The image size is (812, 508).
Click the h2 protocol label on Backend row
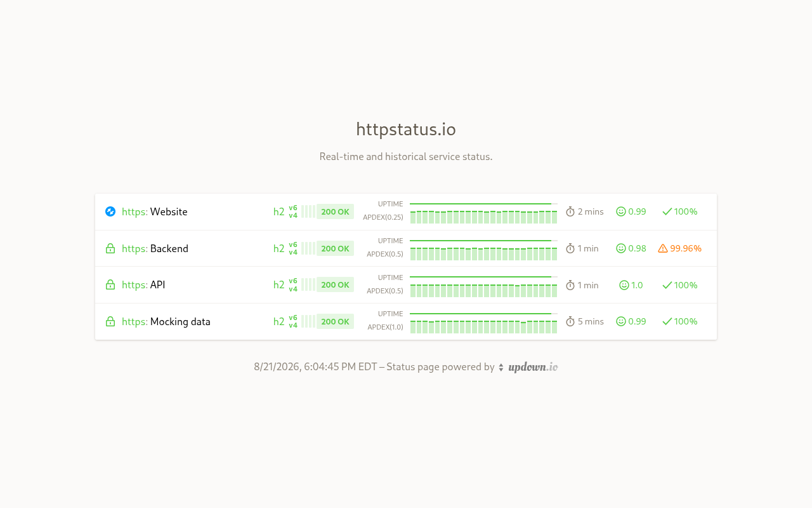point(279,248)
